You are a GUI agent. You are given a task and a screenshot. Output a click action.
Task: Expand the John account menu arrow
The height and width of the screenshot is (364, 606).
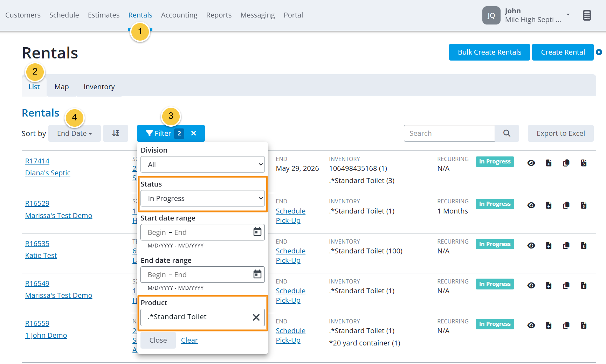pyautogui.click(x=568, y=15)
